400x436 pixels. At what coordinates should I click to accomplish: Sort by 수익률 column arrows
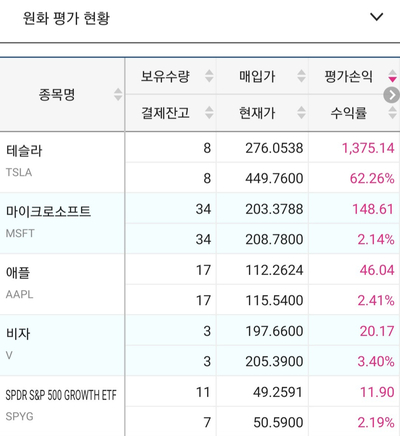click(x=393, y=112)
